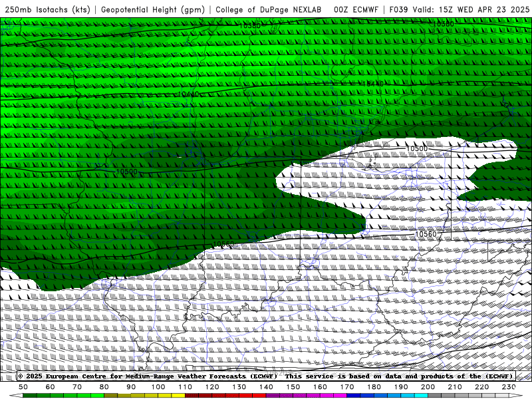Click the legend value 70

click(x=77, y=387)
